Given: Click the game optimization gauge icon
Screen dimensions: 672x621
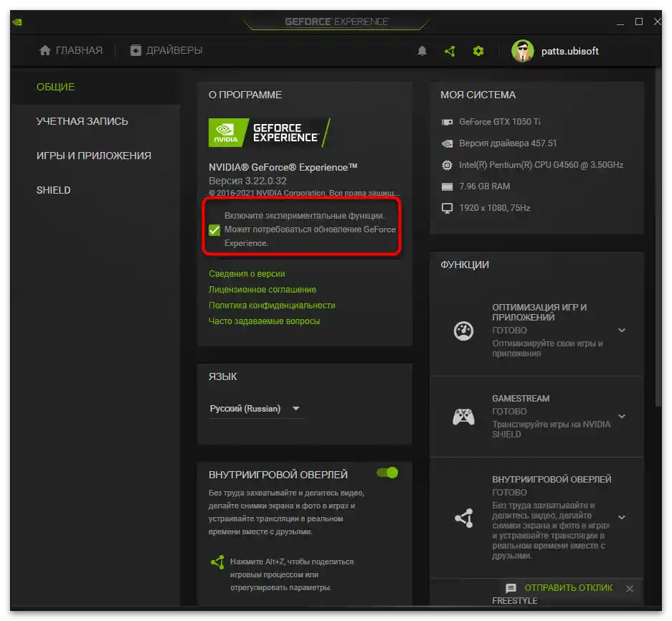Looking at the screenshot, I should [x=464, y=331].
